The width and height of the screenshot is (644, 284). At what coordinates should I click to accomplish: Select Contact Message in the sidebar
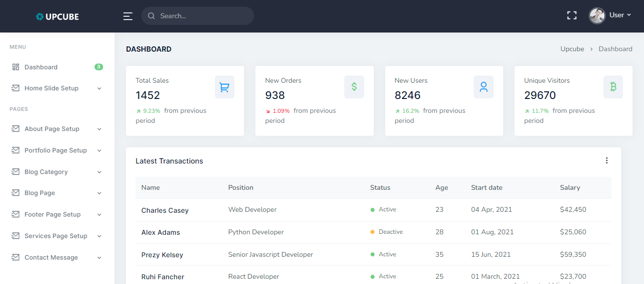point(51,257)
